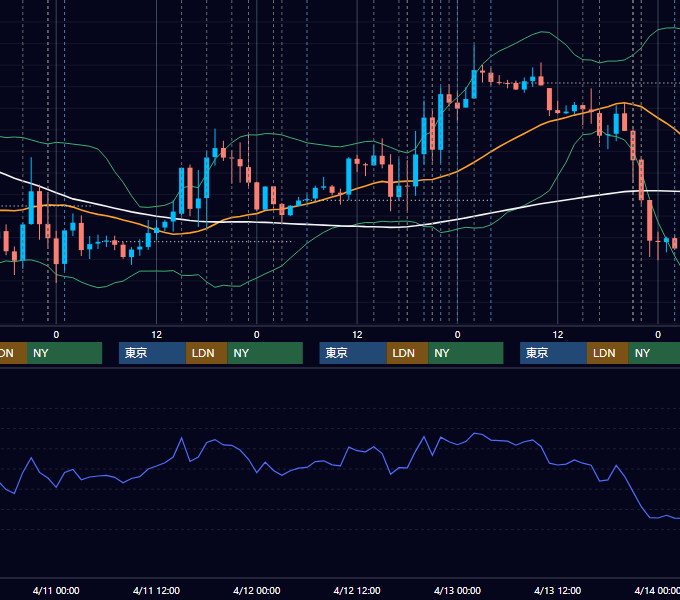Viewport: 680px width, 600px height.
Task: Select NY session block following 4/13 LDN session
Action: click(x=654, y=353)
